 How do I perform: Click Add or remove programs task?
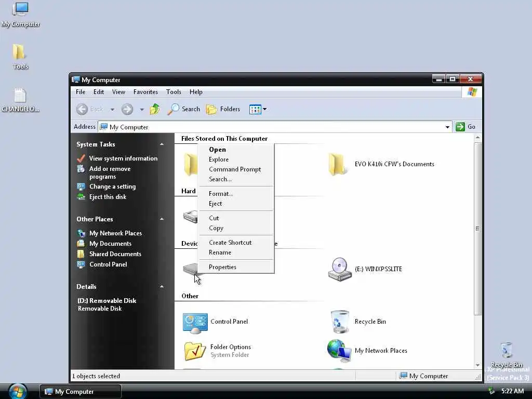(x=110, y=172)
